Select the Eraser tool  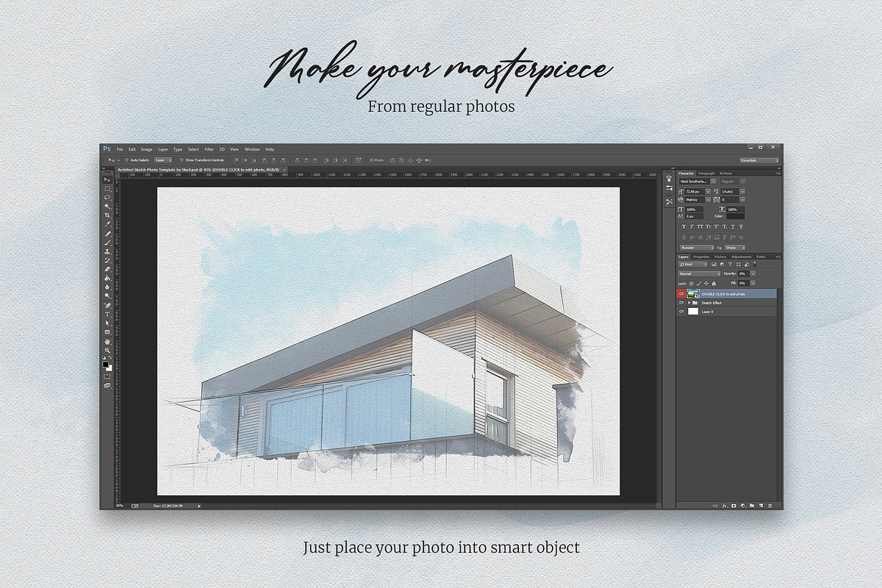coord(107,268)
